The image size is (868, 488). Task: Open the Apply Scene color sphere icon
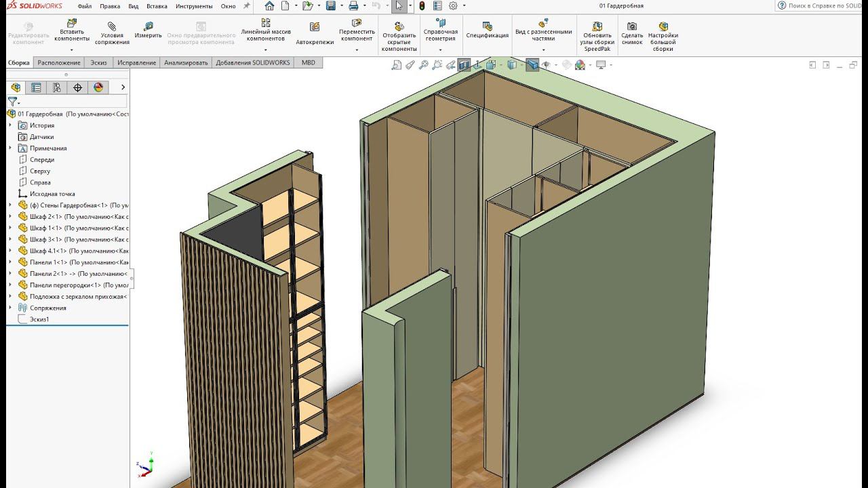580,65
